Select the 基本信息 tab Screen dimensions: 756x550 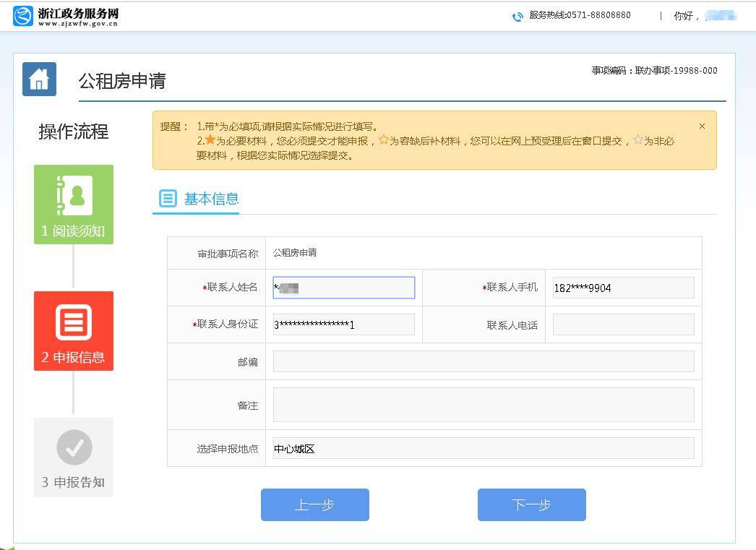197,199
